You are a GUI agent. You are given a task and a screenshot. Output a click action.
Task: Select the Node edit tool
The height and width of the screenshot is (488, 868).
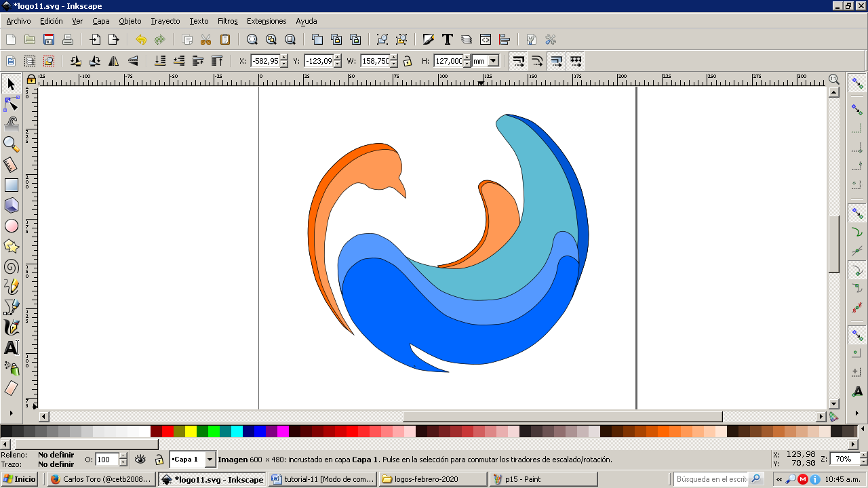11,104
